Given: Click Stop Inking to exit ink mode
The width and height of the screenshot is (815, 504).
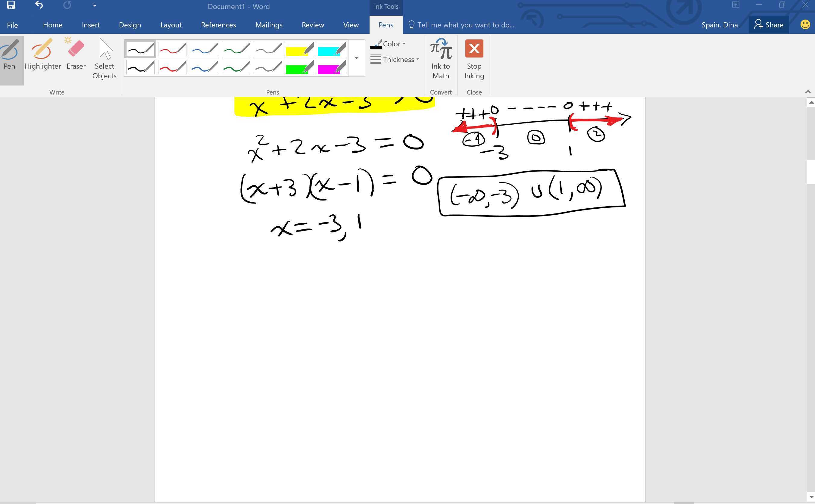Looking at the screenshot, I should coord(474,59).
